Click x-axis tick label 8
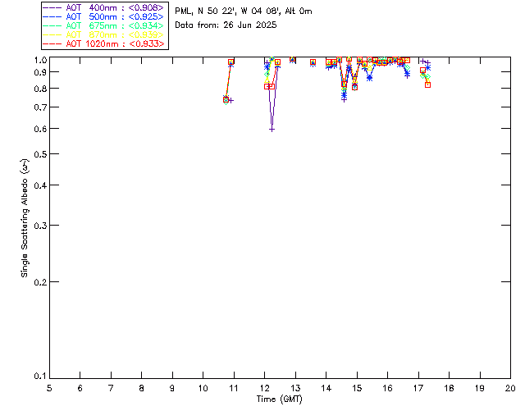This screenshot has height=420, width=525. click(142, 388)
